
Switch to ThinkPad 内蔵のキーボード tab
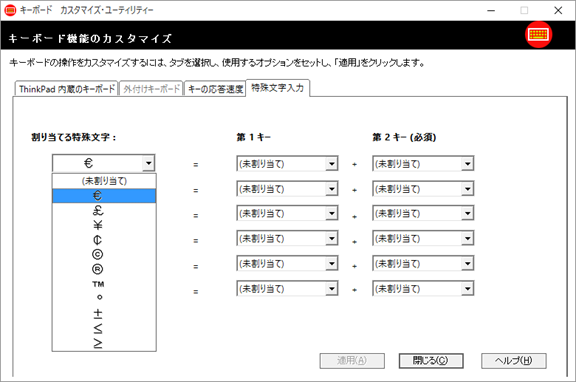tap(66, 89)
